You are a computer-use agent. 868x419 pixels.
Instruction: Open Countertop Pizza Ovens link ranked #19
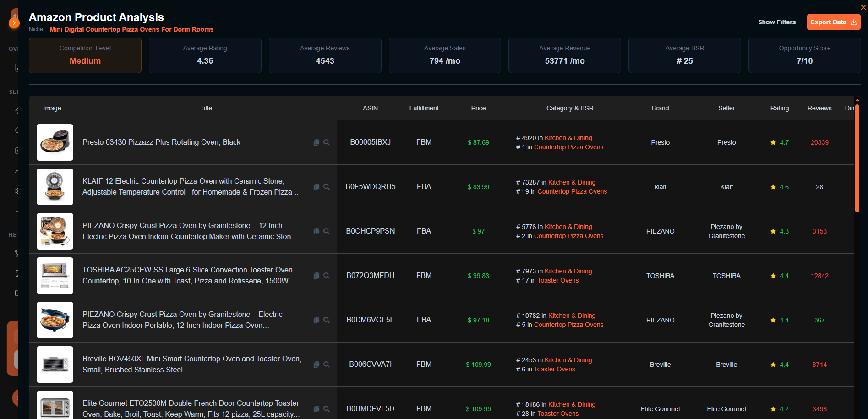click(572, 191)
